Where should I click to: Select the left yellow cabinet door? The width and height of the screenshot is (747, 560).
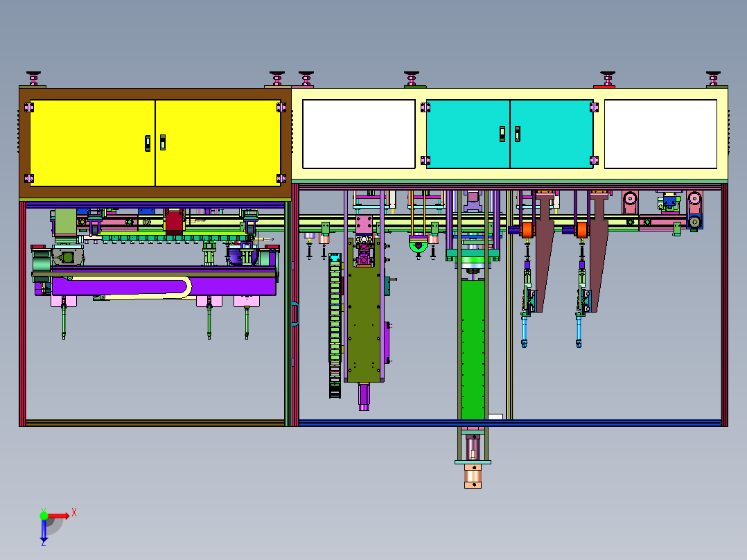click(92, 143)
